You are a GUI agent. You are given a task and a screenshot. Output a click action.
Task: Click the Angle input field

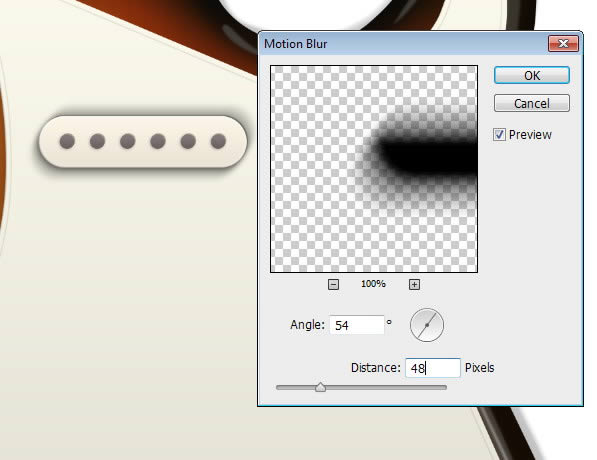357,325
